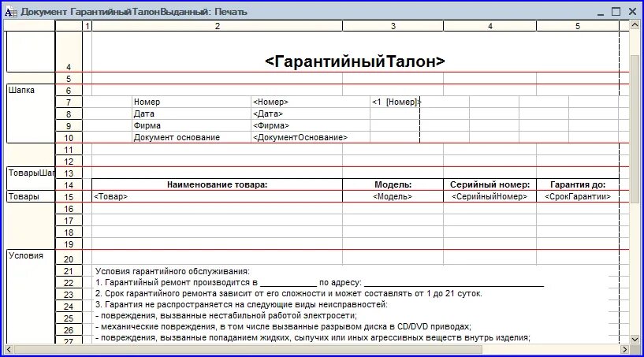
Task: Click the попаданием жидких, сыпучих line
Action: pos(313,338)
